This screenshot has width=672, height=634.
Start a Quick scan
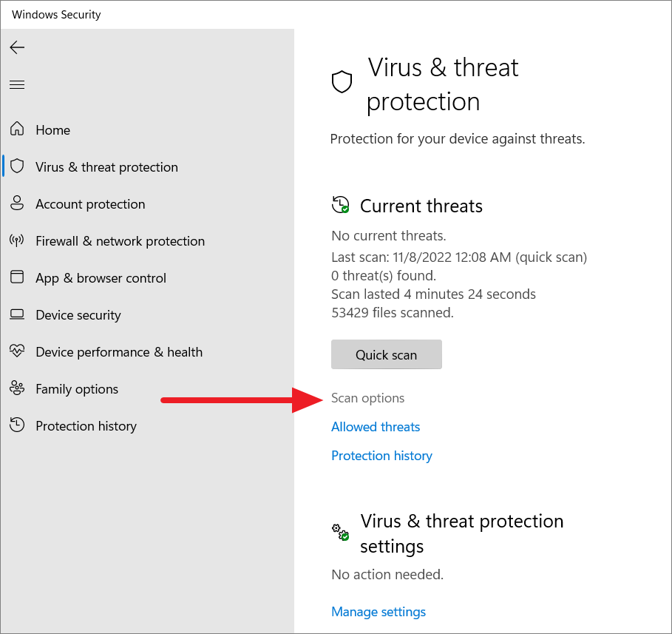[387, 355]
